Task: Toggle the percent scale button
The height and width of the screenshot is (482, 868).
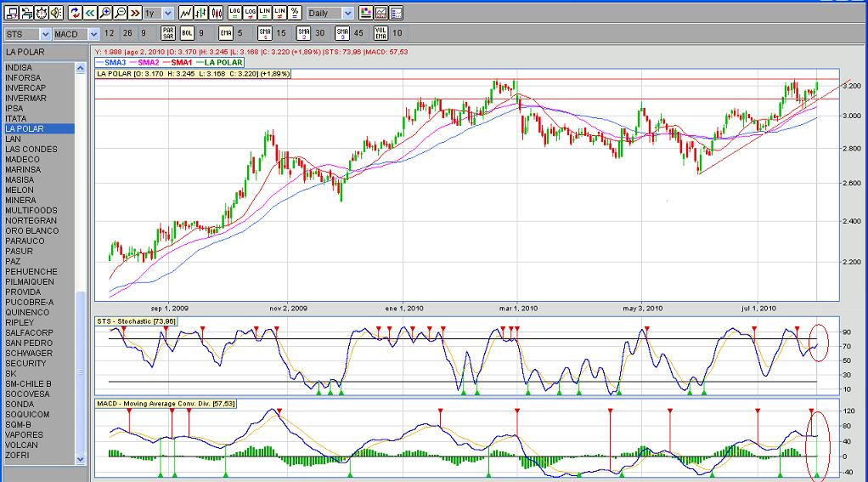Action: [x=294, y=13]
